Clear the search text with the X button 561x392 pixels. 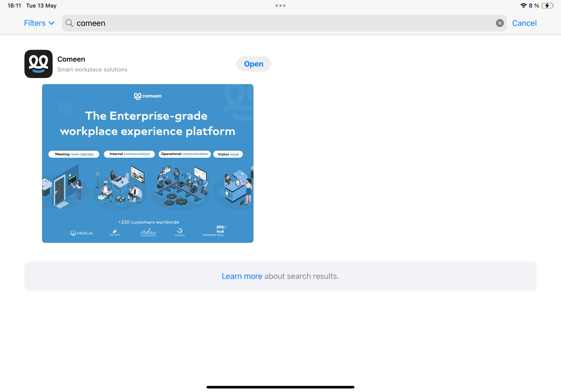pyautogui.click(x=500, y=23)
